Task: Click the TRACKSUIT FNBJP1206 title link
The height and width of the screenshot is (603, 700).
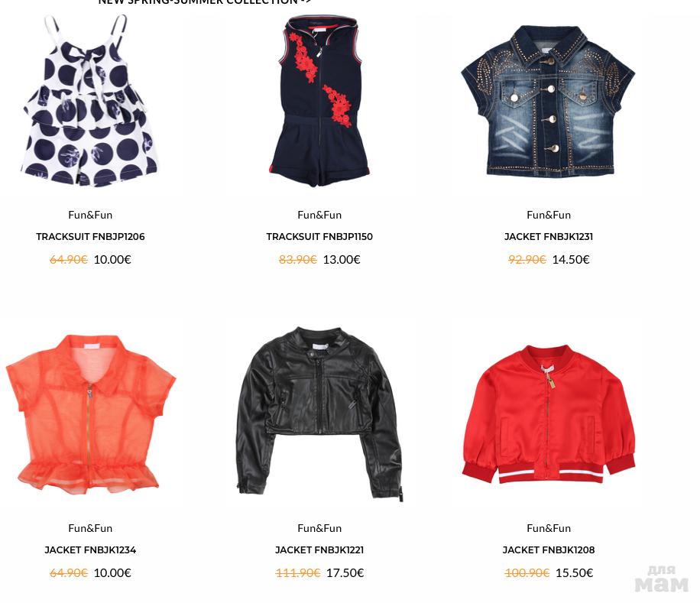Action: pos(90,237)
